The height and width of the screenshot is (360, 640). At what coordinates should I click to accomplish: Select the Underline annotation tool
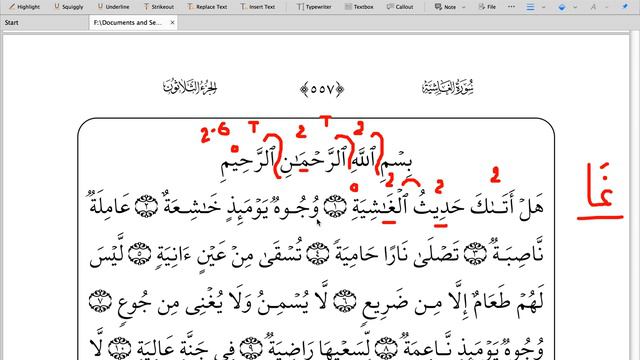pos(113,7)
